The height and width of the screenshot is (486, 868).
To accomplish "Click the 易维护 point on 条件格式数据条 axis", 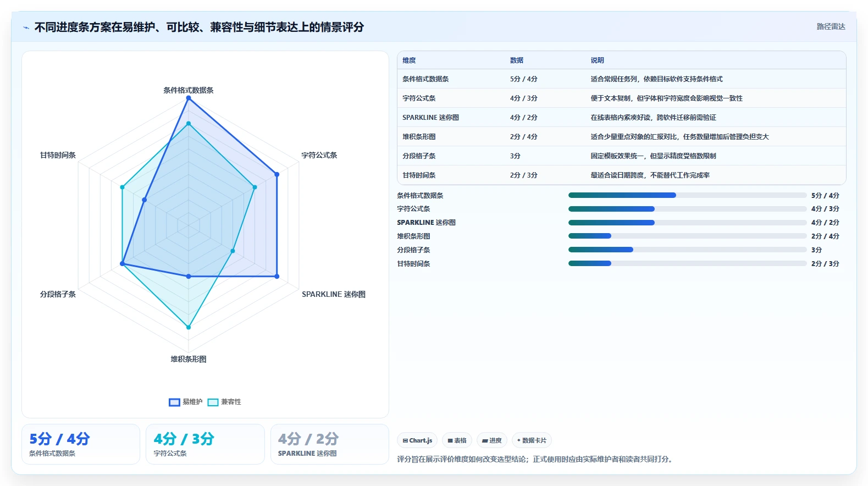I will 189,98.
